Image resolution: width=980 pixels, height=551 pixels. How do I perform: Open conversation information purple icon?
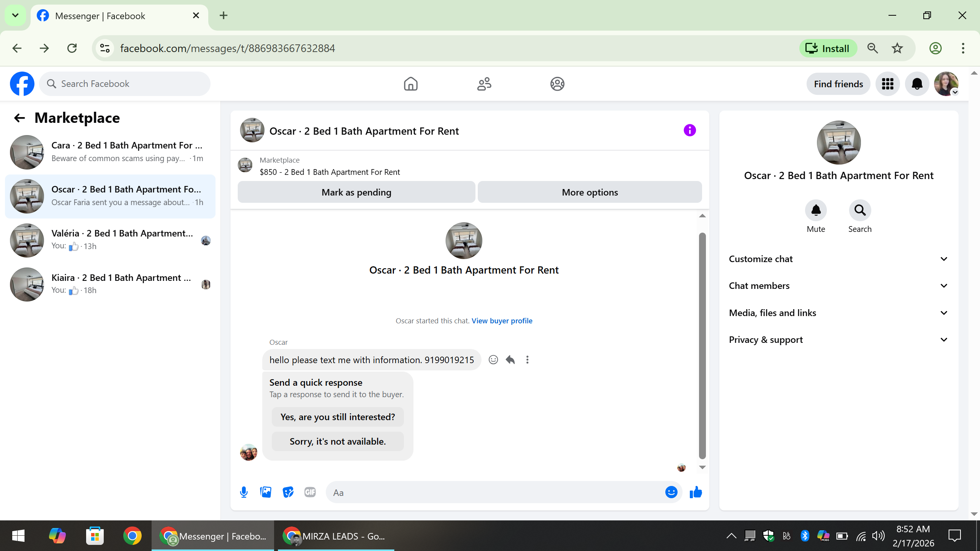689,130
